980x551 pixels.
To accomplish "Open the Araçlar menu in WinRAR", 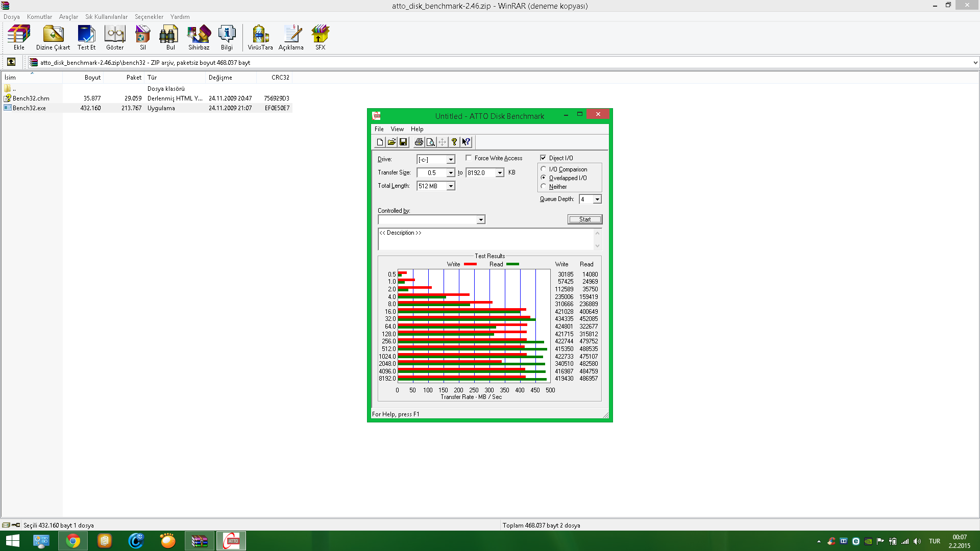I will (x=68, y=17).
